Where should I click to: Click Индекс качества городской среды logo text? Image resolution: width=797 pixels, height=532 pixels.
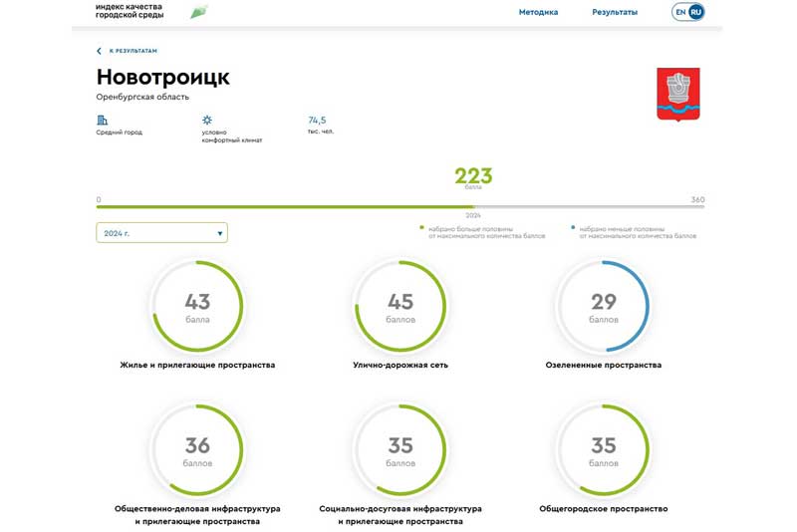tap(129, 11)
